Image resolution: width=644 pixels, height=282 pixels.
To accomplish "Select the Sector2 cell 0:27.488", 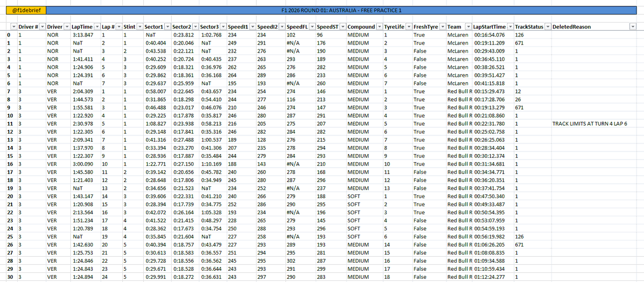I will [185, 140].
